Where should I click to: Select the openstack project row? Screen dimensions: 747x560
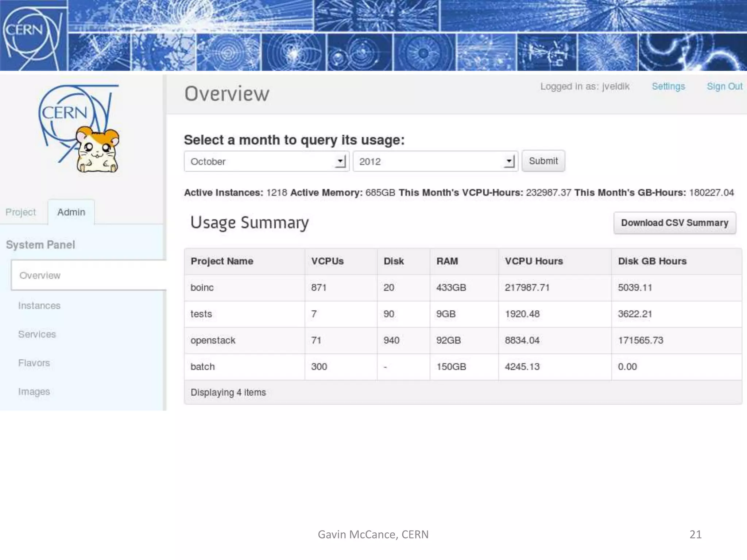point(213,341)
